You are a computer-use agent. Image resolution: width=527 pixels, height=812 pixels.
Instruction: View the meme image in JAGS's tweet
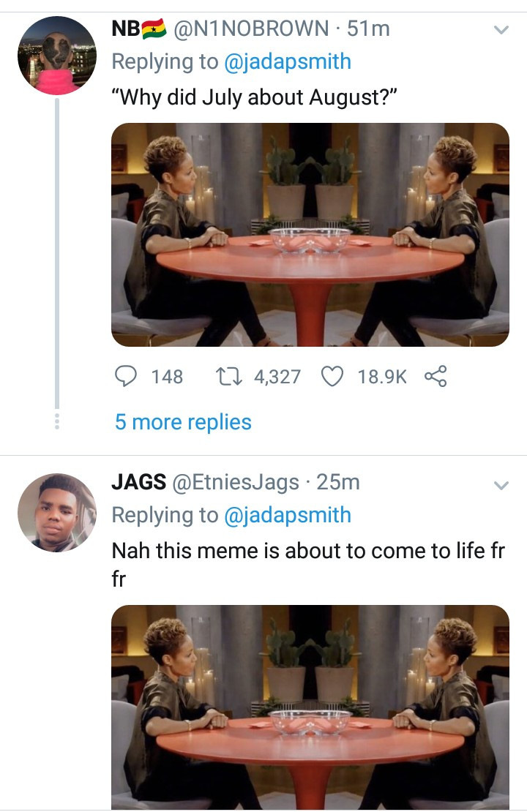[x=310, y=706]
